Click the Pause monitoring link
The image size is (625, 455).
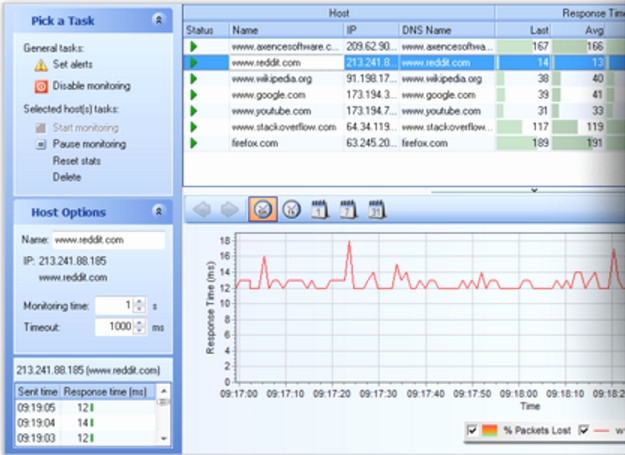[89, 144]
